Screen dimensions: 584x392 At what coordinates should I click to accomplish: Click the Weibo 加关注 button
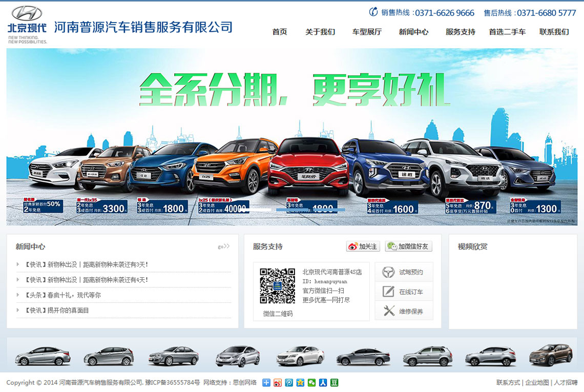[x=363, y=246]
